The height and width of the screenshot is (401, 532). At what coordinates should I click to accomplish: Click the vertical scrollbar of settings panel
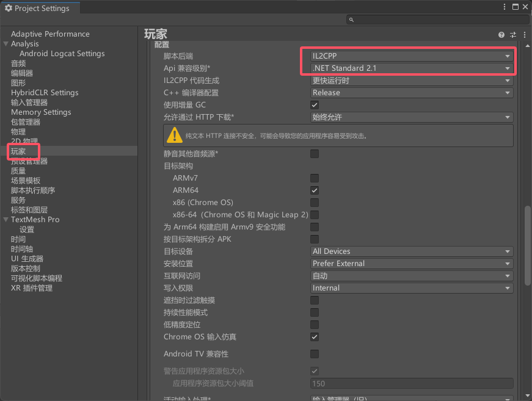point(528,244)
